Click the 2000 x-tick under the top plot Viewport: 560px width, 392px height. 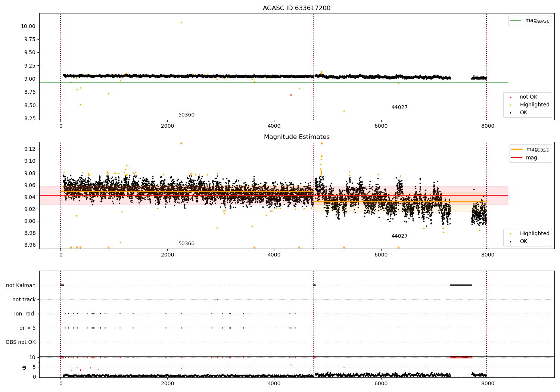(167, 126)
